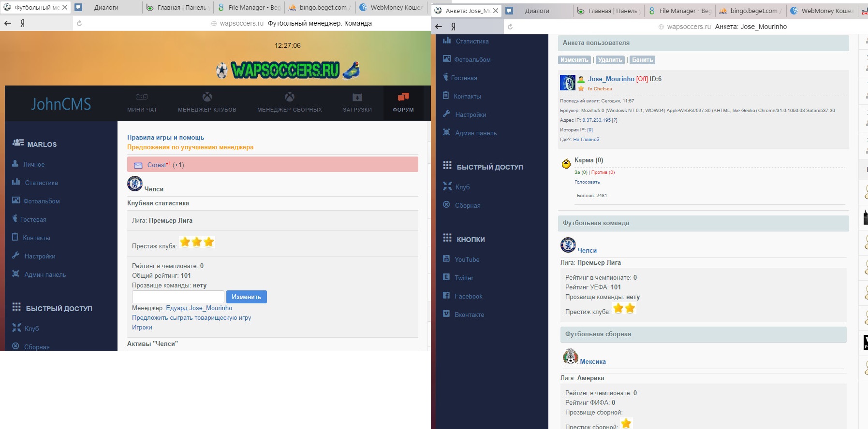
Task: Switch to Диалоги tab in the team window
Action: 107,7
